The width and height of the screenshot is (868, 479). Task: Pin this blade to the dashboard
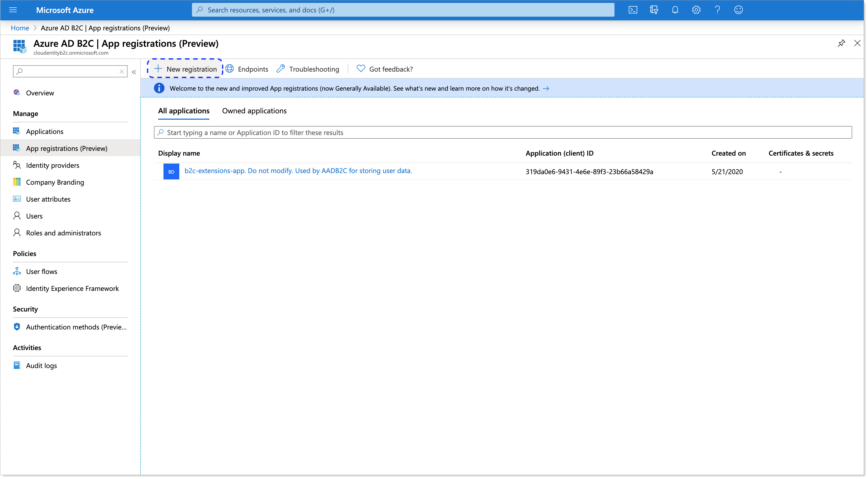(x=841, y=43)
